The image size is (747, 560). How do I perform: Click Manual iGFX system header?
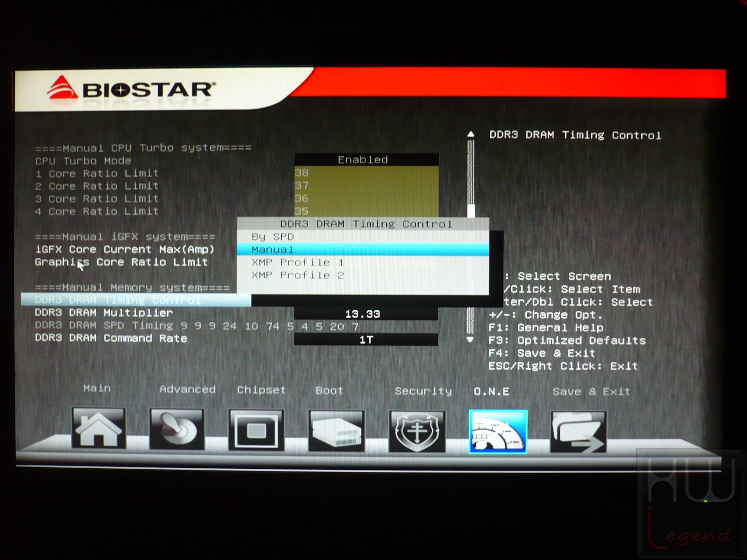pyautogui.click(x=125, y=237)
